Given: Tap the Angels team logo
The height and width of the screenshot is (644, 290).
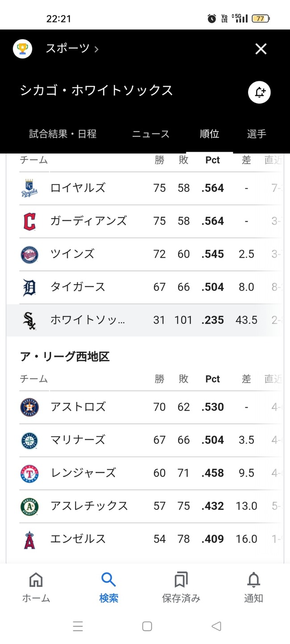Looking at the screenshot, I should pos(29,539).
